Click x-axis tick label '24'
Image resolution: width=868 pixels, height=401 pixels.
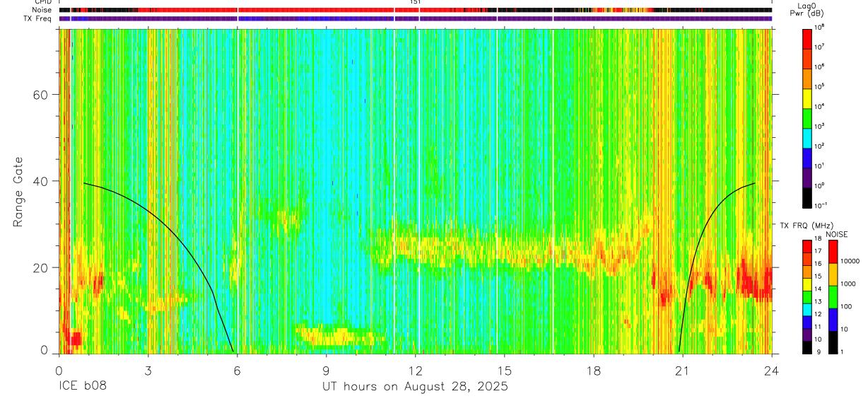point(772,371)
